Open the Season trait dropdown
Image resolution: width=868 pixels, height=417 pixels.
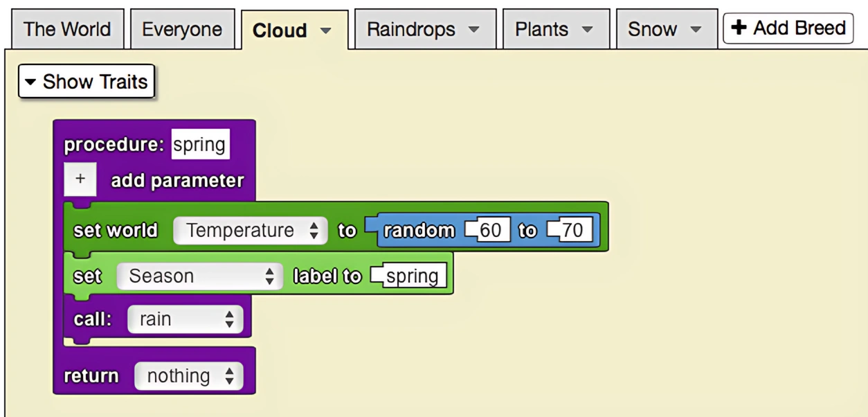coord(199,275)
